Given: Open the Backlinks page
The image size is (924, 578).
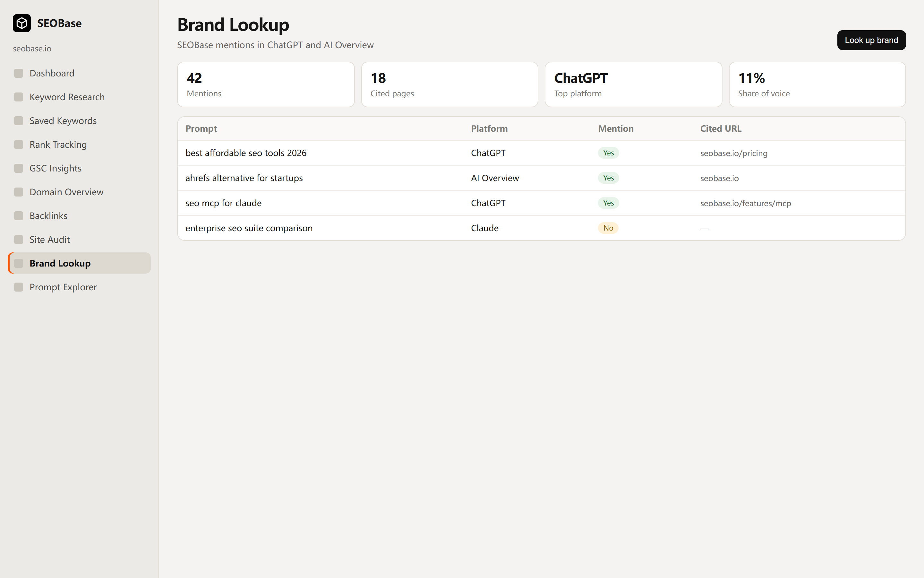Looking at the screenshot, I should coord(80,215).
